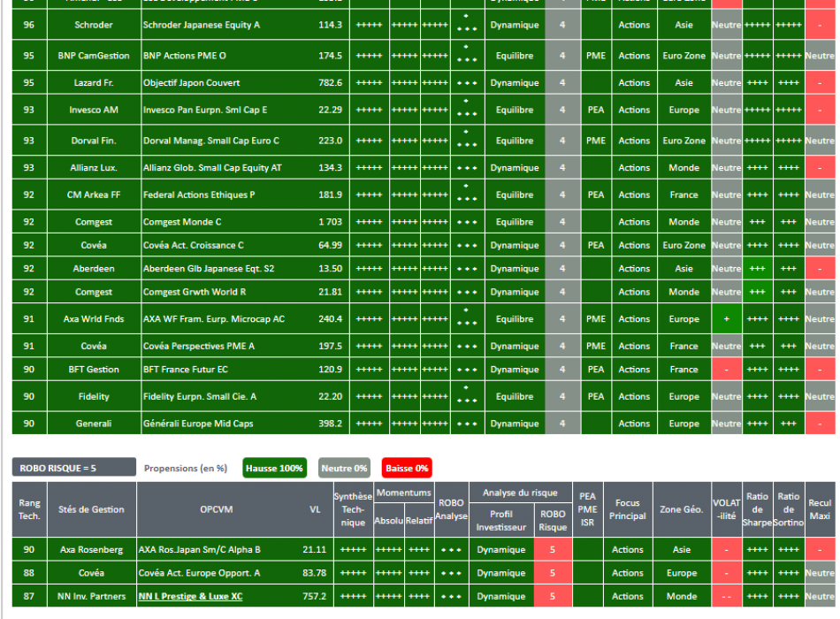Viewport: 840px width, 619px height.
Task: Click the VL value 757.2
Action: [x=314, y=596]
